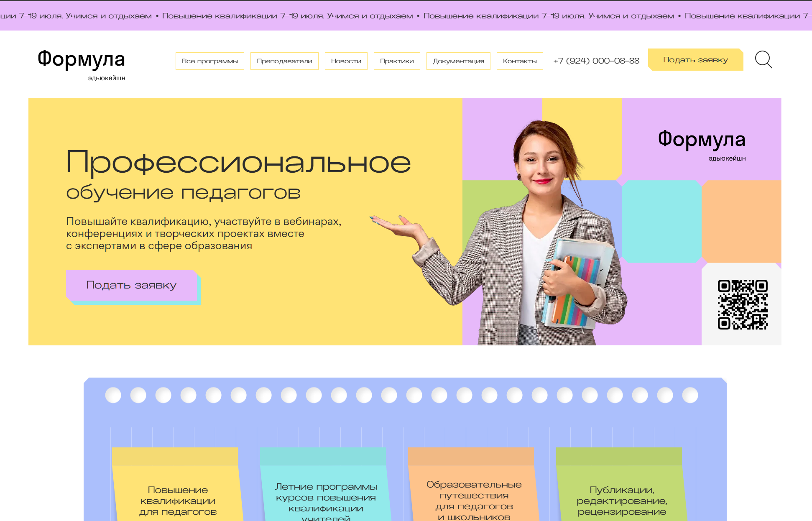Click the QR code in the banner
812x521 pixels.
click(743, 304)
